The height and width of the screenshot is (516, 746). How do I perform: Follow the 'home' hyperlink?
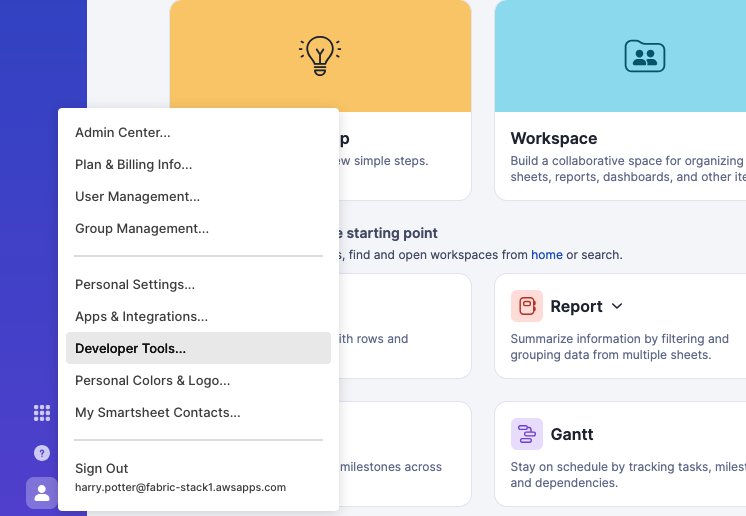pos(547,255)
